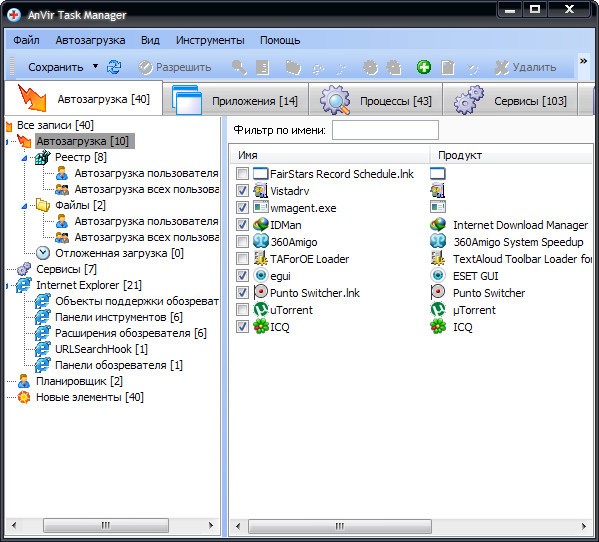Show more toolbar buttons via chevron
This screenshot has width=599, height=542.
point(583,61)
